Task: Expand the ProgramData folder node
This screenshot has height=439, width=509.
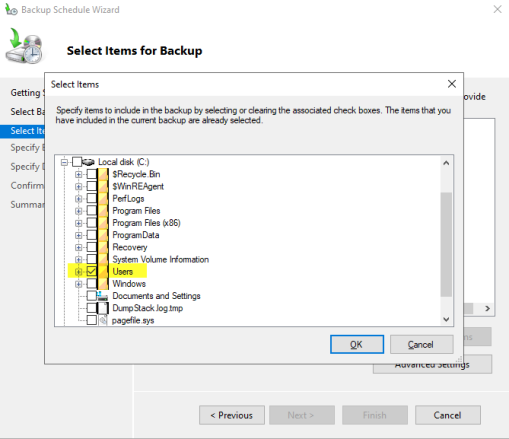Action: pyautogui.click(x=78, y=235)
